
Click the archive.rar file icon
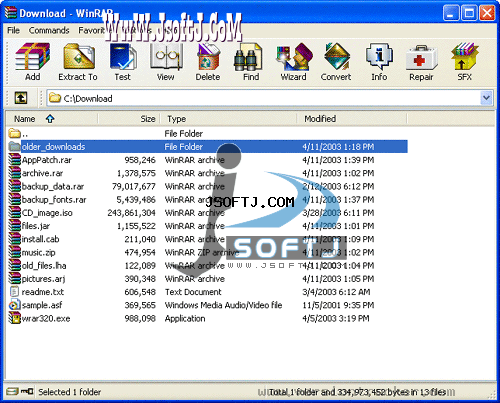coord(14,173)
